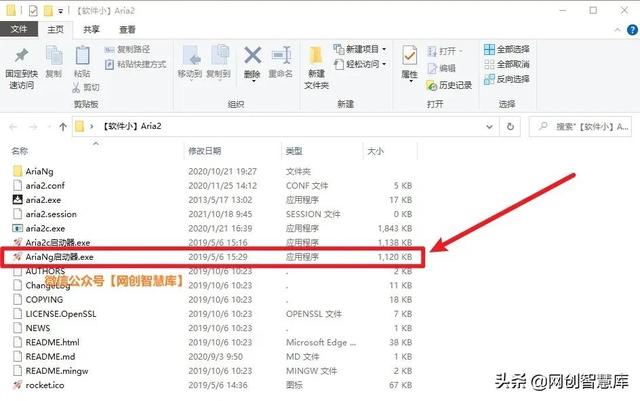Click the Up one level arrow
This screenshot has height=401, width=640.
pos(63,127)
